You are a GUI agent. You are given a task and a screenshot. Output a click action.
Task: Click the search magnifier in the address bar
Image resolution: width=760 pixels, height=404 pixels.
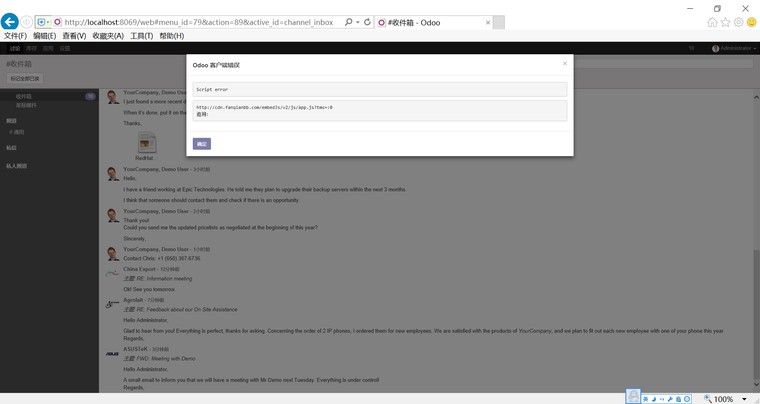pyautogui.click(x=348, y=22)
